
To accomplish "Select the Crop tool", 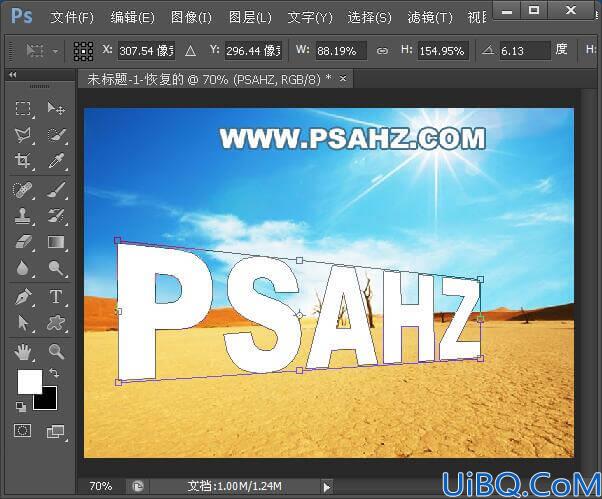I will 23,160.
